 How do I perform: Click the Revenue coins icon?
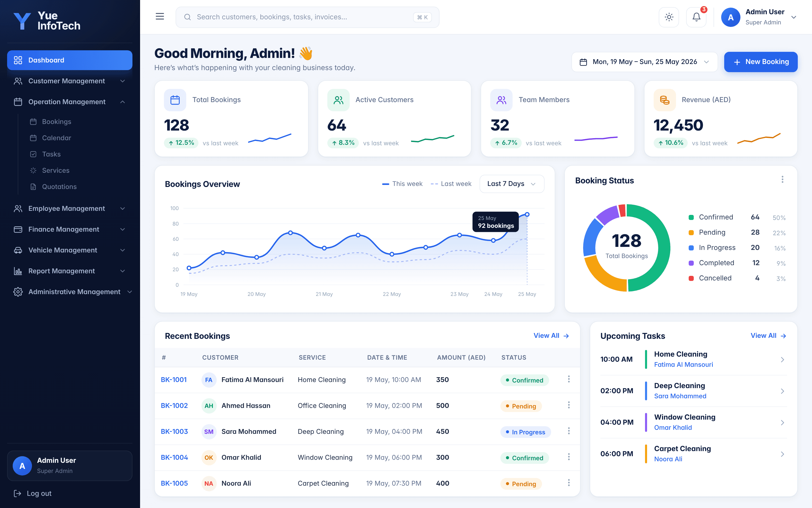click(664, 100)
